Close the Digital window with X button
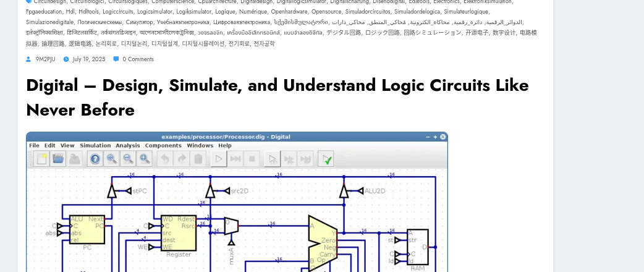This screenshot has height=272, width=644. [443, 137]
